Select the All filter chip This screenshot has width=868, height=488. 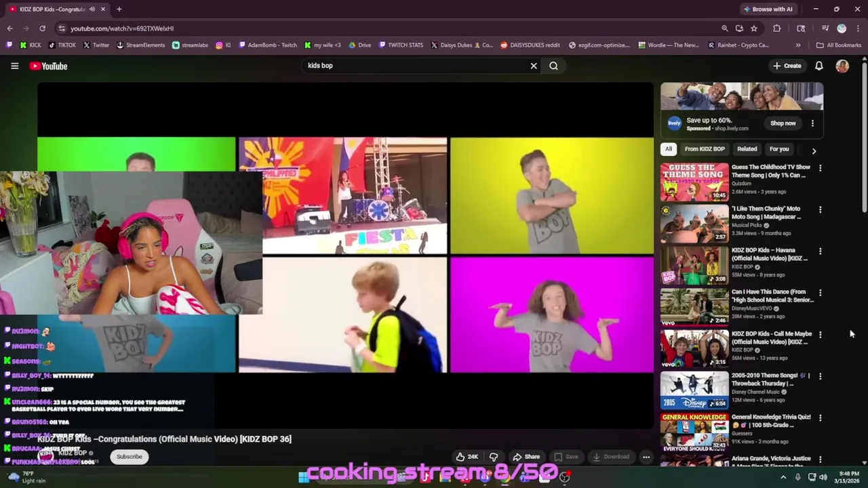click(x=669, y=149)
